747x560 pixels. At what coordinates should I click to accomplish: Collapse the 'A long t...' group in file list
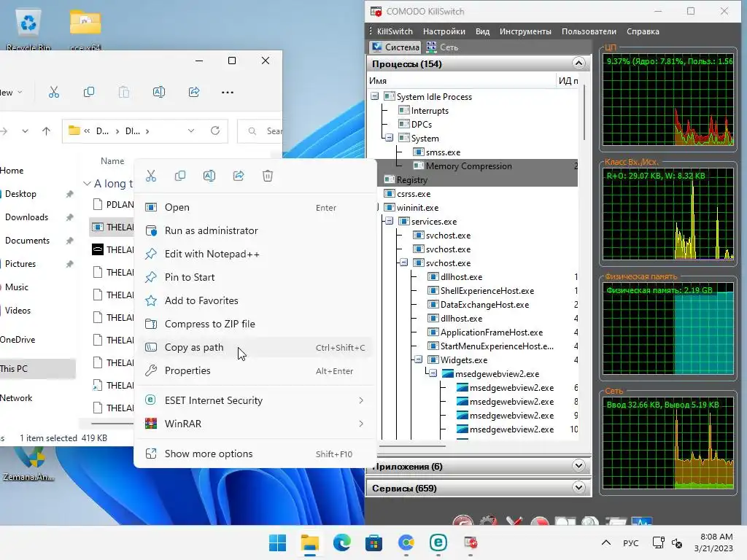coord(87,183)
